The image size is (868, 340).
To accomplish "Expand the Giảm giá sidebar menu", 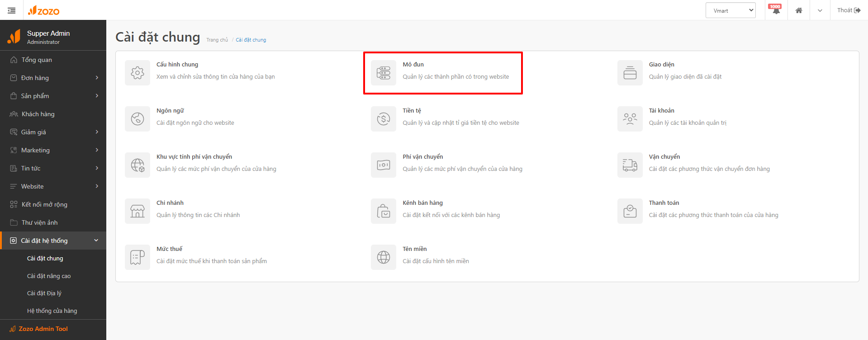I will tap(53, 132).
